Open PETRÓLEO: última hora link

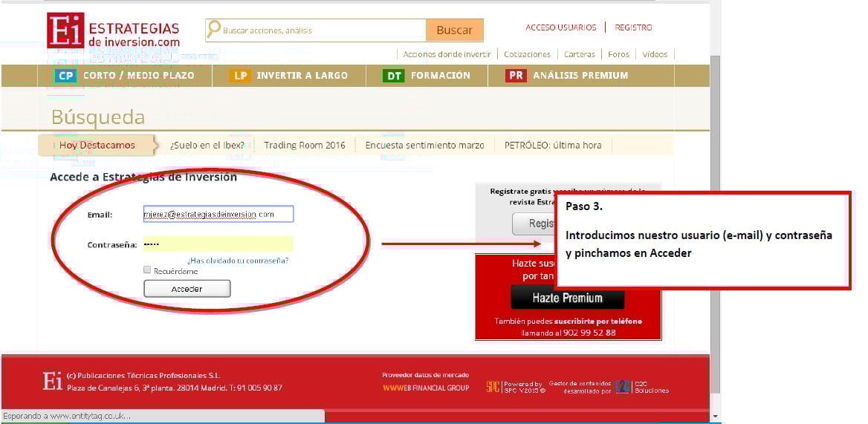coord(553,145)
